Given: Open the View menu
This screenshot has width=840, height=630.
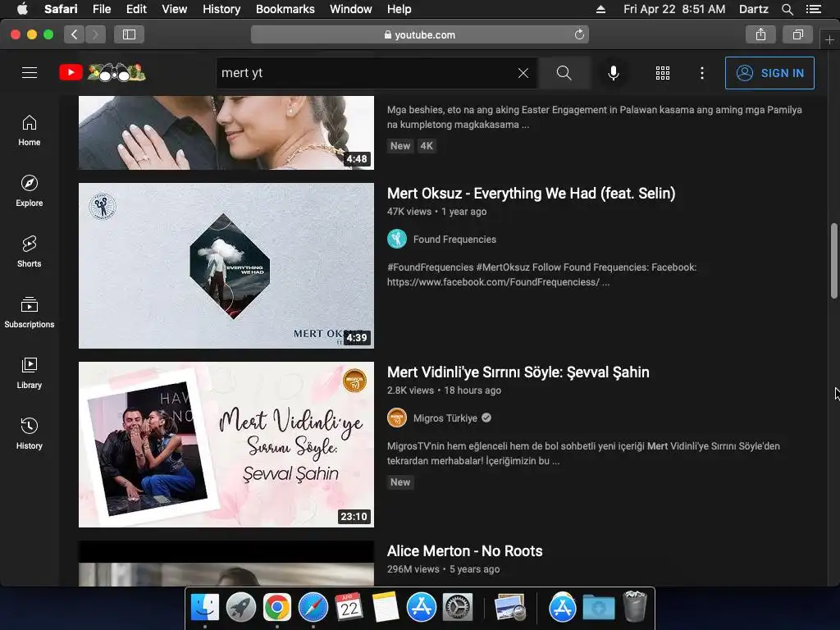Looking at the screenshot, I should coord(175,9).
